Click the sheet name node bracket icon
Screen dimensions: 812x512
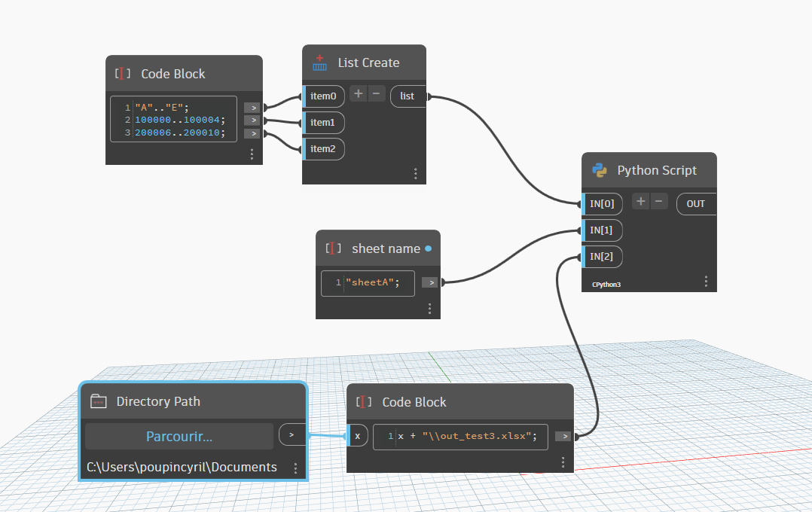[334, 248]
